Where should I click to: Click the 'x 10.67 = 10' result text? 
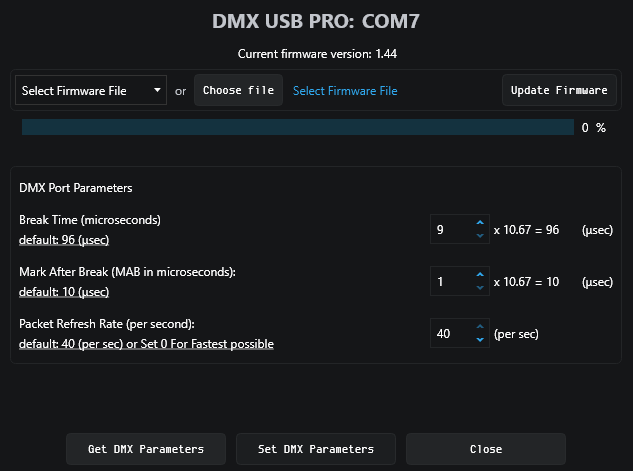tap(526, 282)
